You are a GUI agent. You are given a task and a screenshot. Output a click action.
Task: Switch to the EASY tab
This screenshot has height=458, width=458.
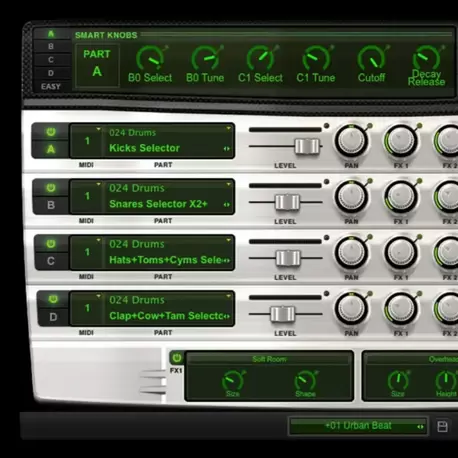click(x=51, y=87)
